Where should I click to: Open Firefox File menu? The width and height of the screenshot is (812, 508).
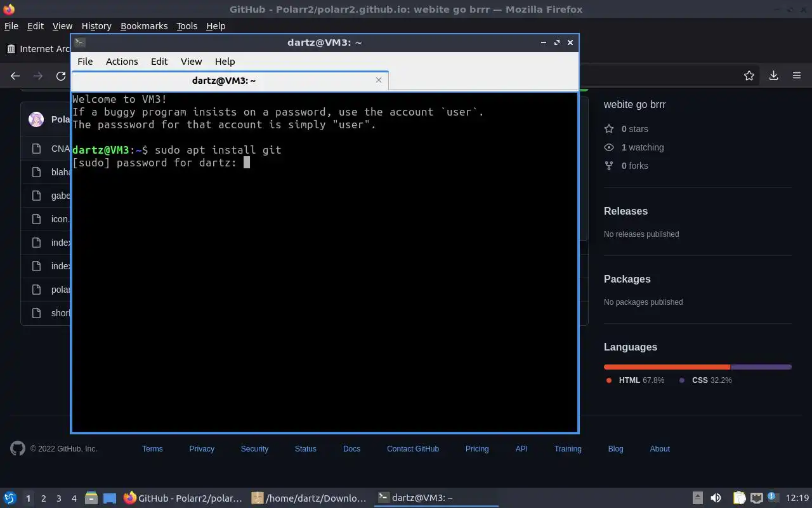tap(11, 26)
